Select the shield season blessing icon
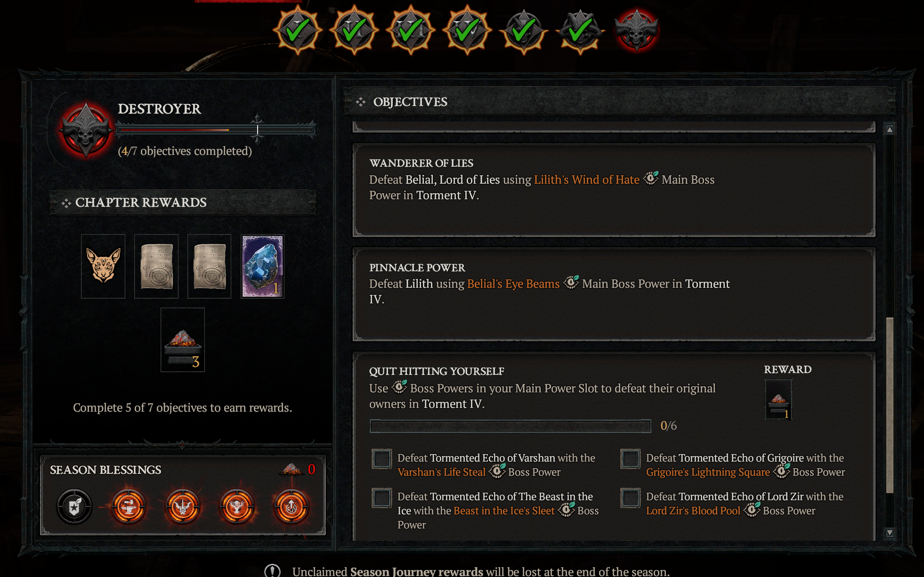The image size is (924, 577). pyautogui.click(x=74, y=507)
